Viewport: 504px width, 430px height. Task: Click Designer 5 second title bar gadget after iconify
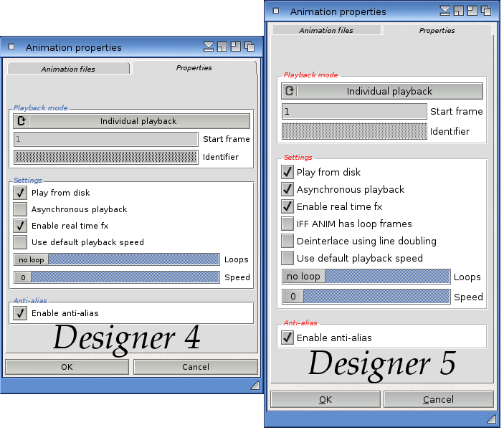pyautogui.click(x=459, y=11)
